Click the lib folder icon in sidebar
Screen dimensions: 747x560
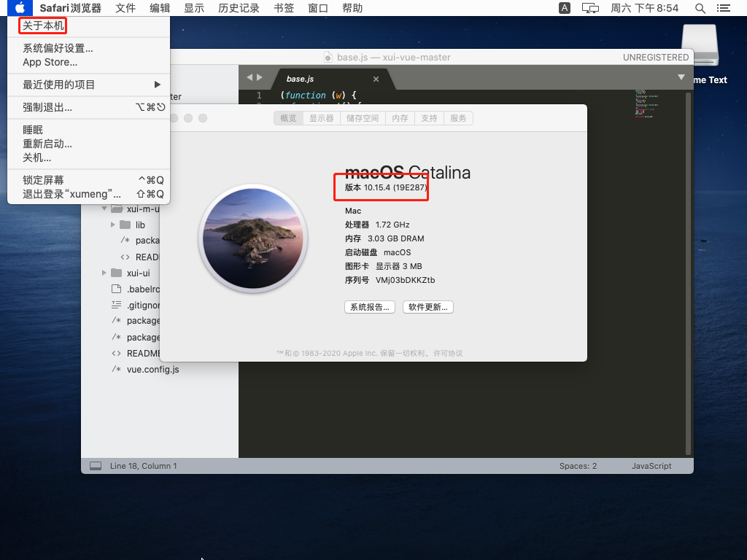[125, 225]
